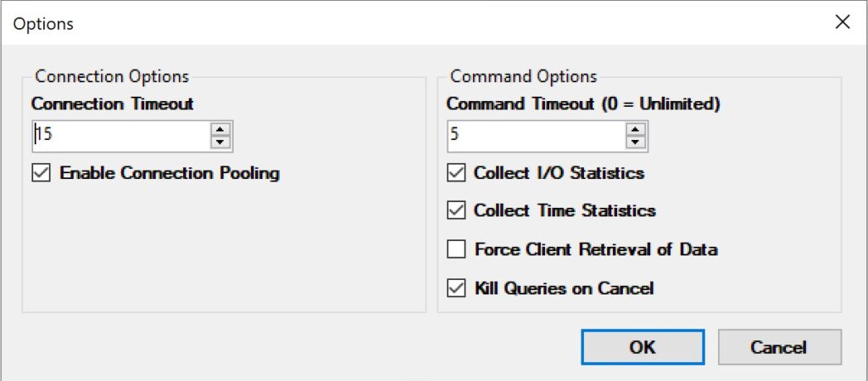Disable Collect I/O Statistics checkbox
This screenshot has width=868, height=381.
tap(456, 173)
